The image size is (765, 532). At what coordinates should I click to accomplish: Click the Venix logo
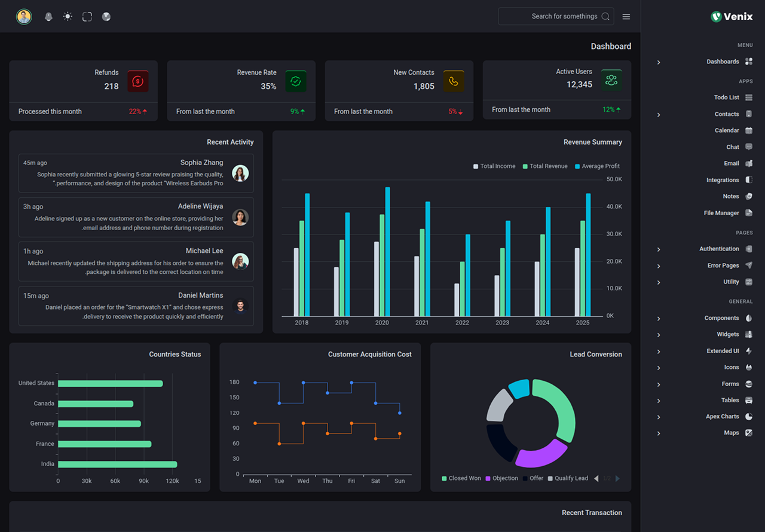click(x=732, y=17)
